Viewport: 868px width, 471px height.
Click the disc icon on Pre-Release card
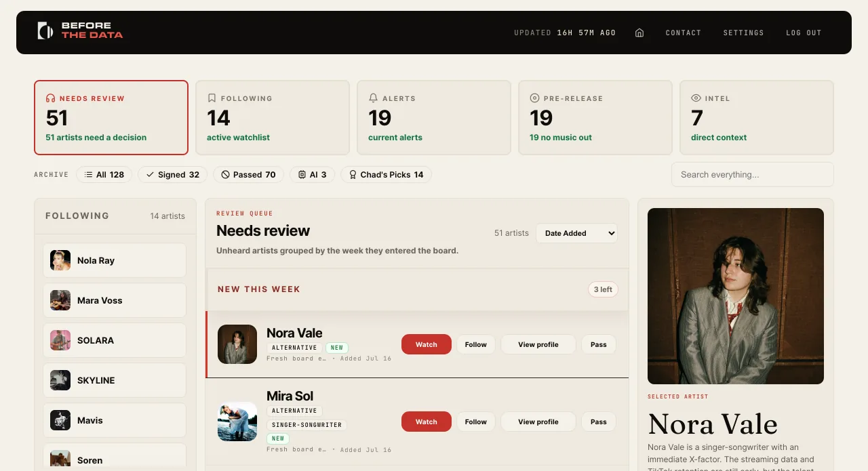(x=534, y=98)
